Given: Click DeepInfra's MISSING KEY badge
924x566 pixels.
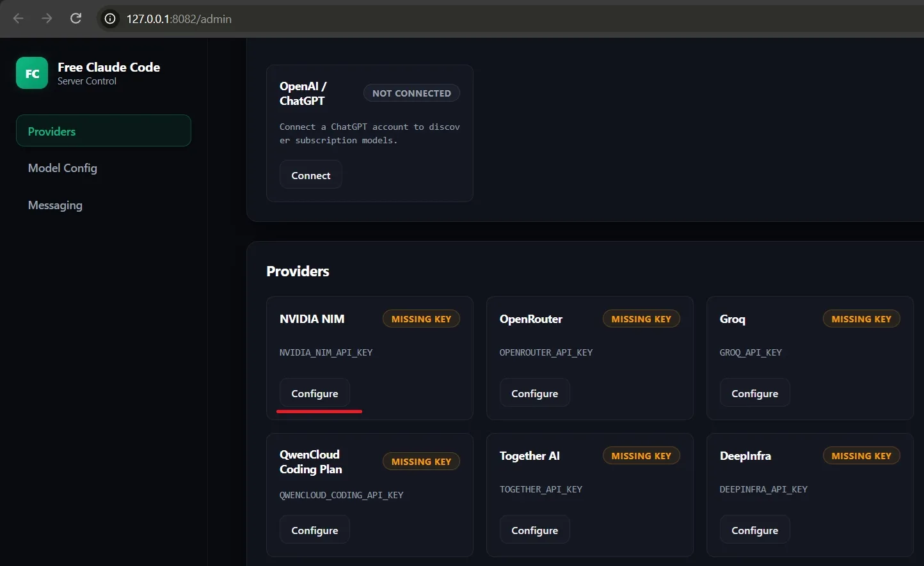Looking at the screenshot, I should coord(861,456).
